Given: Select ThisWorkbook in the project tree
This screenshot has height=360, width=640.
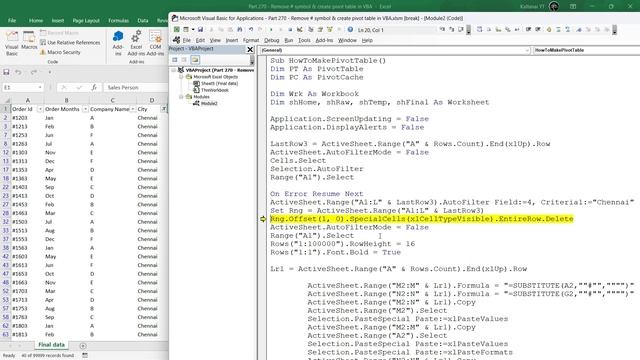Looking at the screenshot, I should [x=215, y=90].
